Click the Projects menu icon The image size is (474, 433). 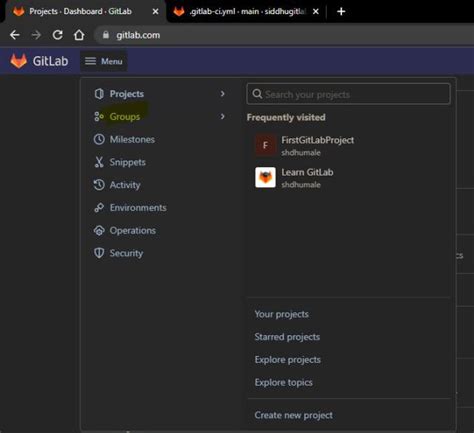(x=99, y=94)
